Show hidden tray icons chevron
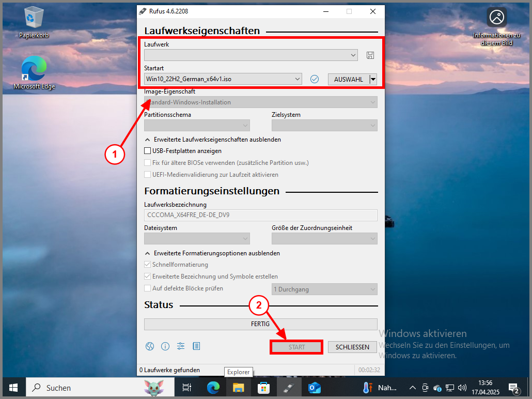Image resolution: width=532 pixels, height=399 pixels. tap(413, 388)
